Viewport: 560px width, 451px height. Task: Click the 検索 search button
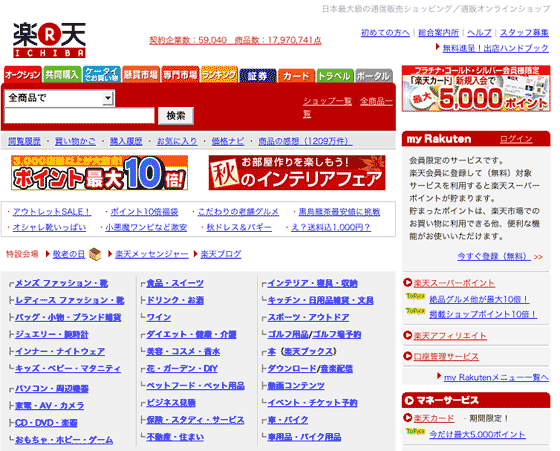pos(176,116)
